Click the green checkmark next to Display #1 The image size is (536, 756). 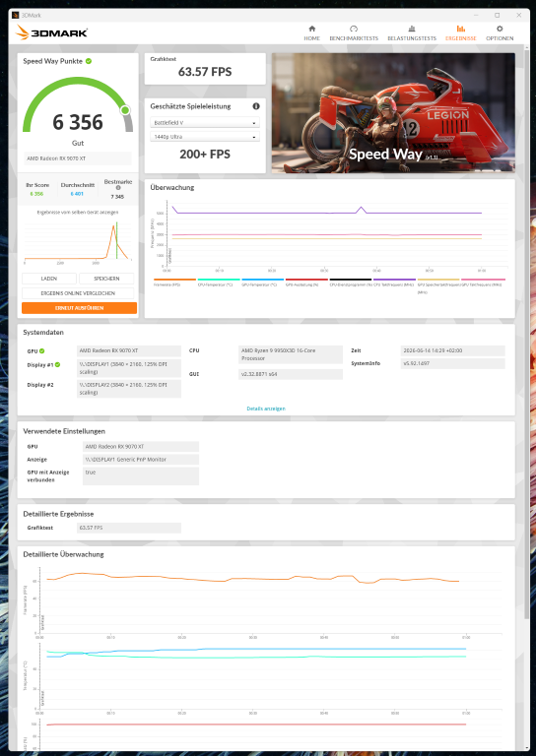58,365
